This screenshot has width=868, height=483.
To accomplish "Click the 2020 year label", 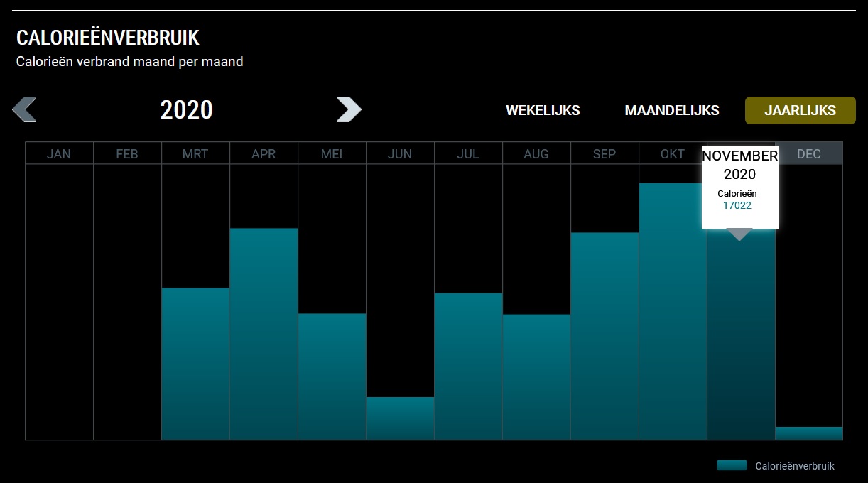I will point(186,110).
